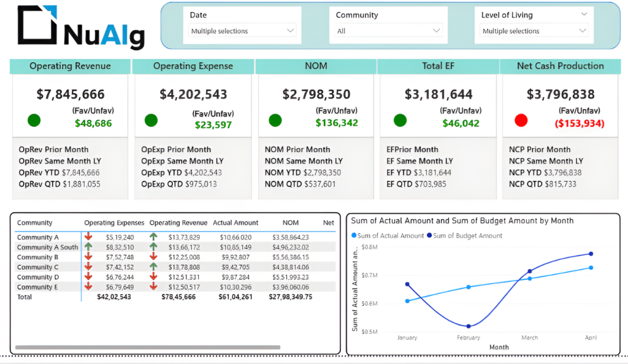The image size is (628, 364).
Task: Open the Level of Living selection dropdown
Action: click(534, 31)
